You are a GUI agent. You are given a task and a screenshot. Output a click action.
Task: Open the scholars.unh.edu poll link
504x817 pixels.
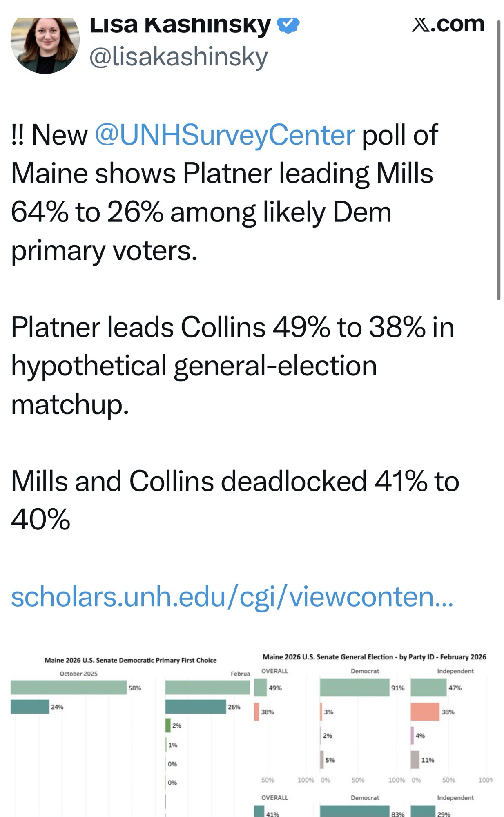click(232, 597)
